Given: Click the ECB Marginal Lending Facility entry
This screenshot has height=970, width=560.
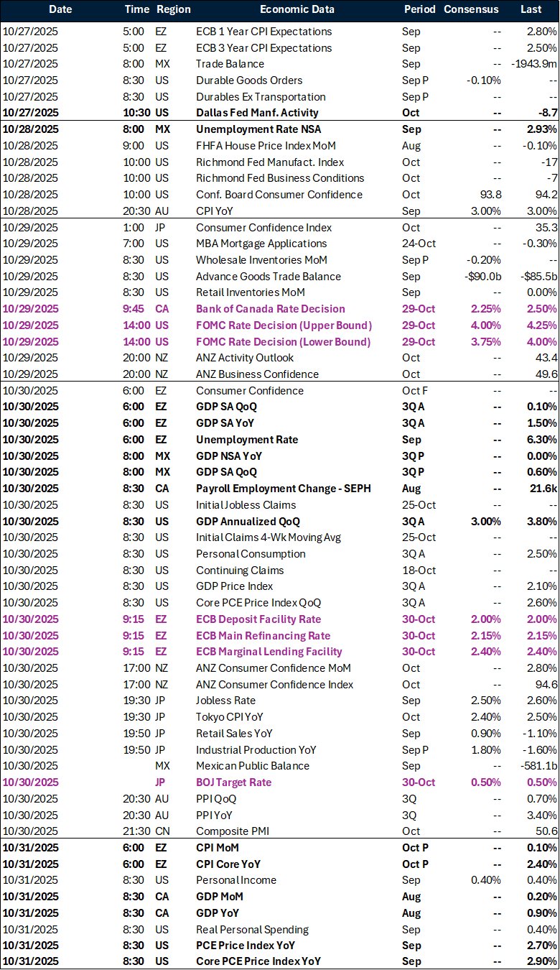Looking at the screenshot, I should tap(269, 652).
